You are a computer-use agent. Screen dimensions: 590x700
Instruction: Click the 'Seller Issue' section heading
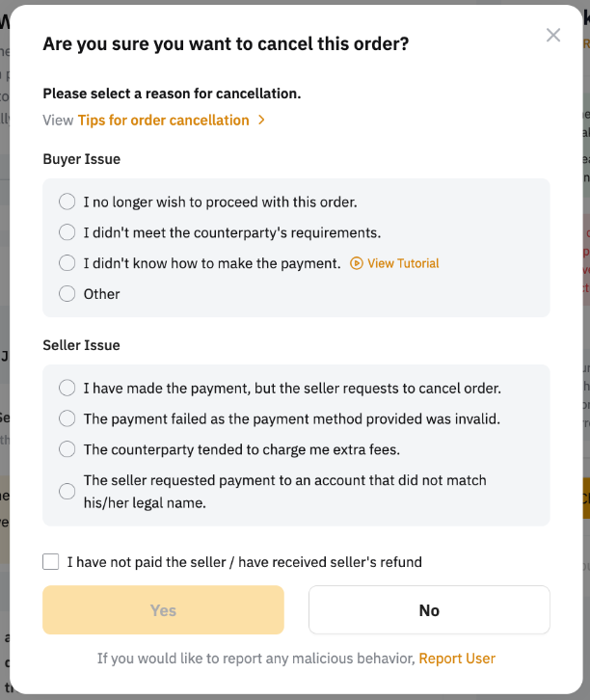[81, 345]
